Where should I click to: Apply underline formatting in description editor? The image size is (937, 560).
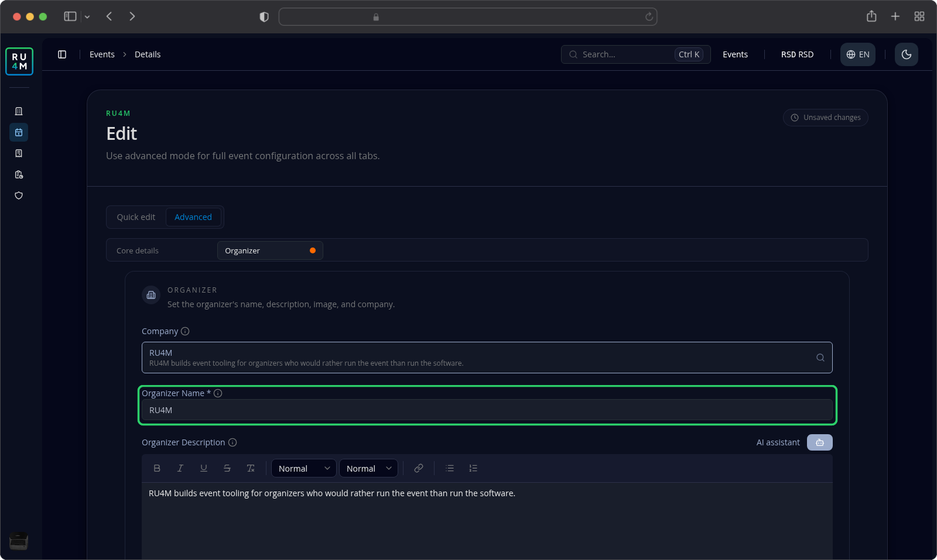point(204,468)
